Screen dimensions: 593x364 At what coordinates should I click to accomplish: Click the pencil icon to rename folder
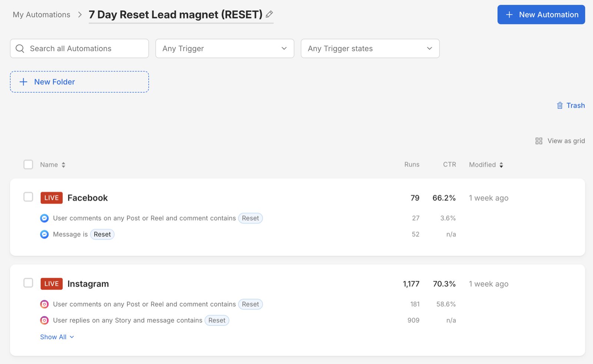269,14
